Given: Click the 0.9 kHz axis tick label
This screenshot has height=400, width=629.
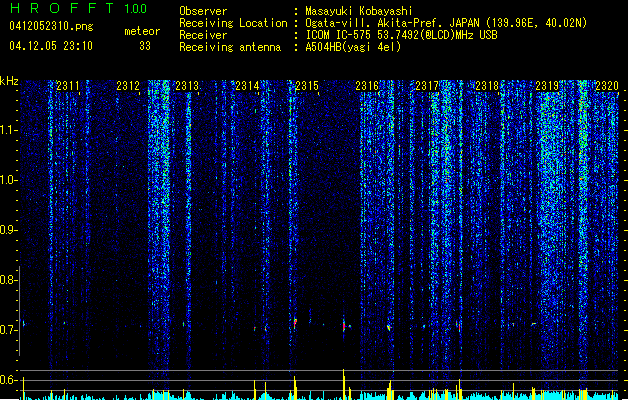Looking at the screenshot, I should pyautogui.click(x=9, y=230).
